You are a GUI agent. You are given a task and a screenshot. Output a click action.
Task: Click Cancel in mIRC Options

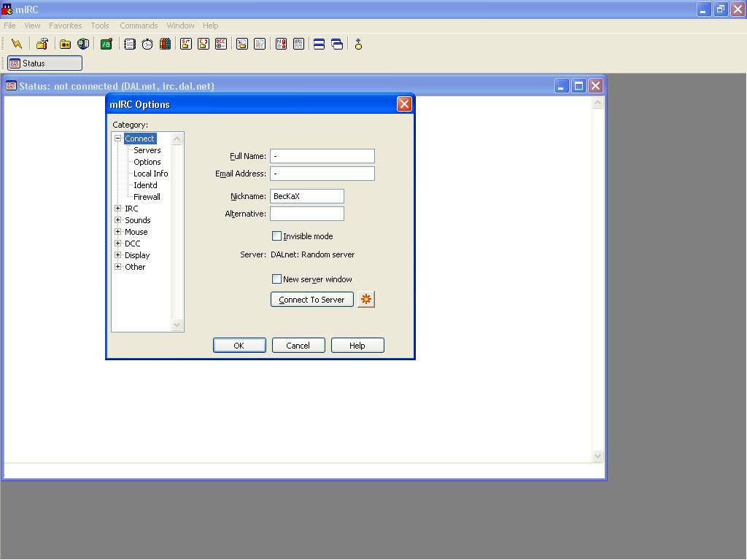(x=298, y=345)
